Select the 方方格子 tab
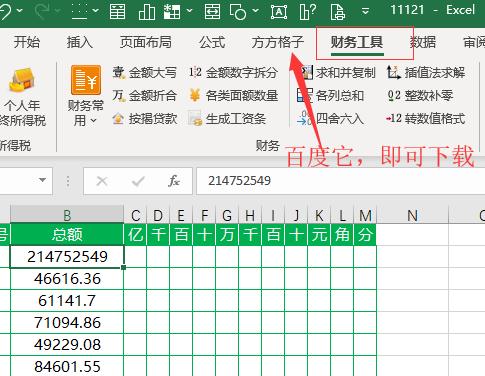Image resolution: width=485 pixels, height=376 pixels. click(278, 42)
